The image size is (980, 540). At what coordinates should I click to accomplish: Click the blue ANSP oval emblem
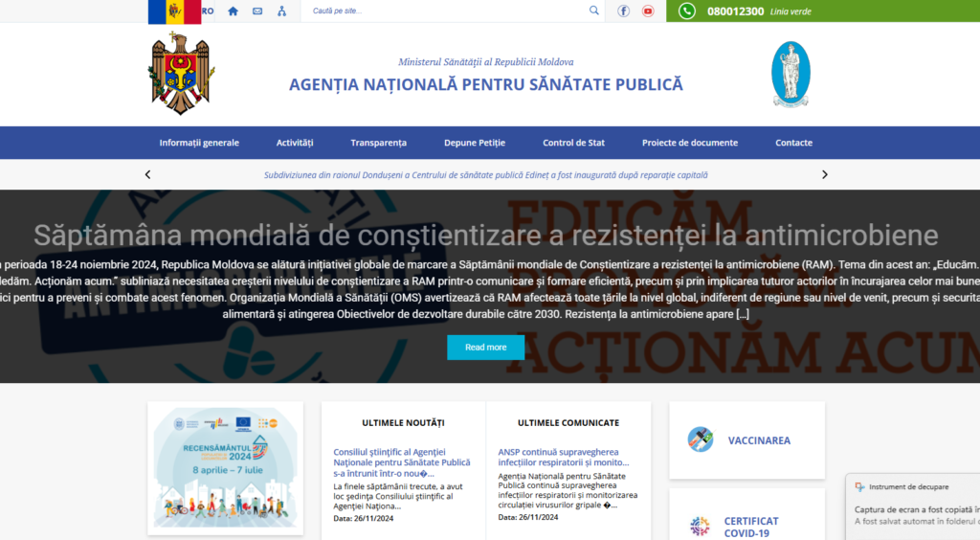coord(791,75)
